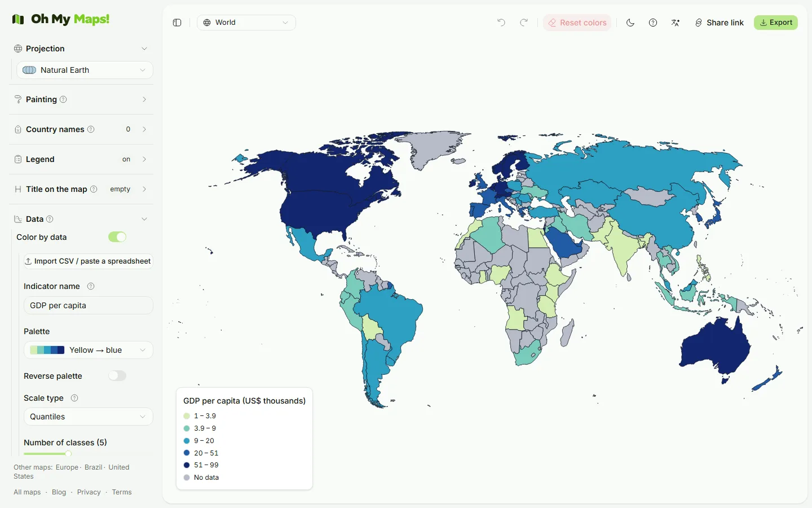Click the undo arrow icon

point(501,23)
